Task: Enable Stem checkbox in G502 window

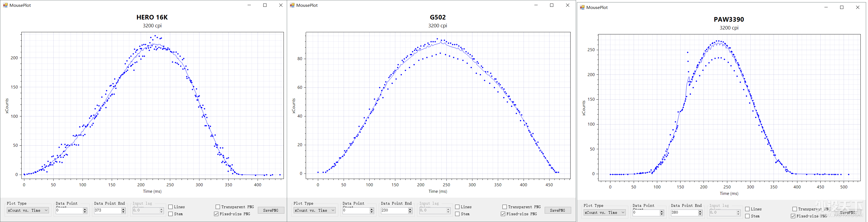Action: 457,214
